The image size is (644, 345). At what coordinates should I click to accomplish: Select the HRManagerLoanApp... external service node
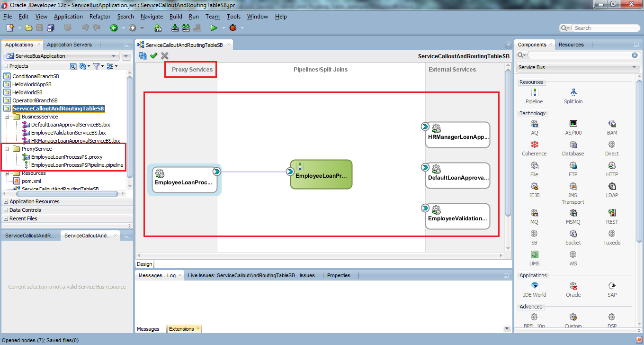click(457, 135)
